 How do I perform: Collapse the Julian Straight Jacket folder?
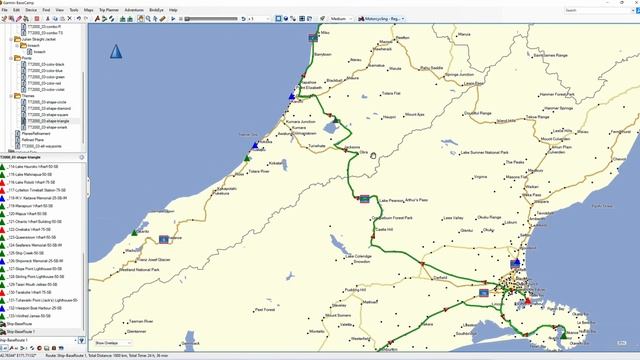[11, 39]
